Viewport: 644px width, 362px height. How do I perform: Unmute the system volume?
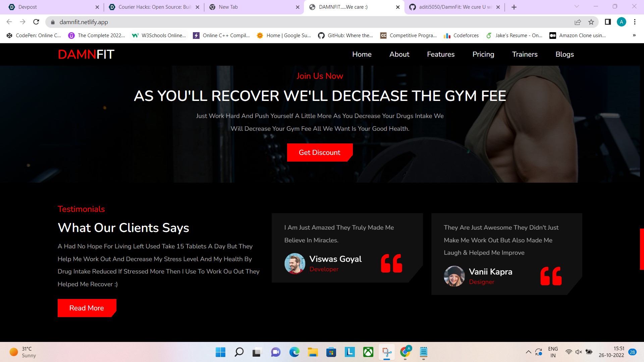(579, 352)
